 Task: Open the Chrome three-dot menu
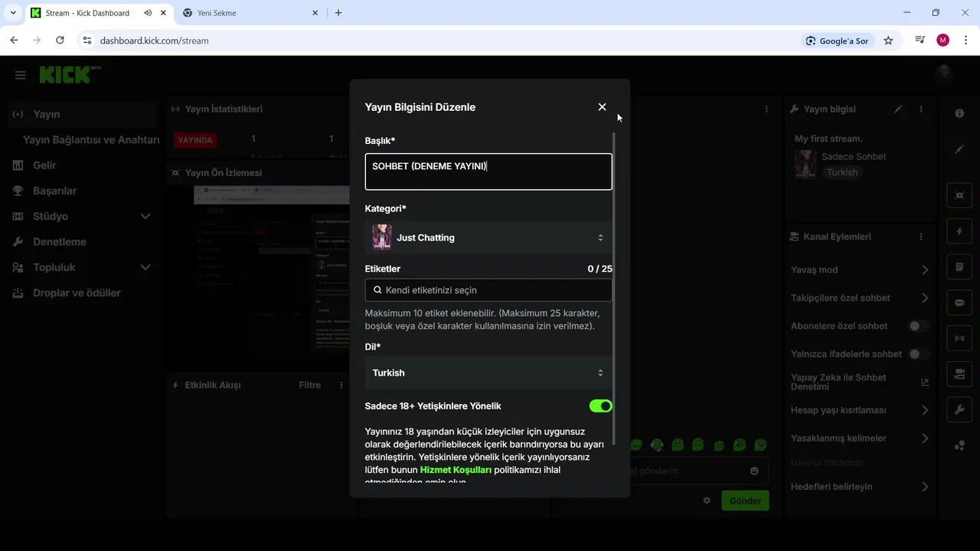point(965,41)
